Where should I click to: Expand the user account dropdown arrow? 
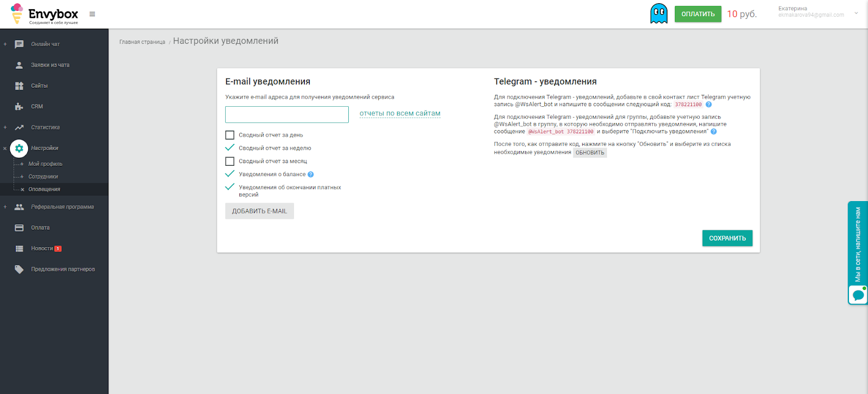pyautogui.click(x=856, y=13)
